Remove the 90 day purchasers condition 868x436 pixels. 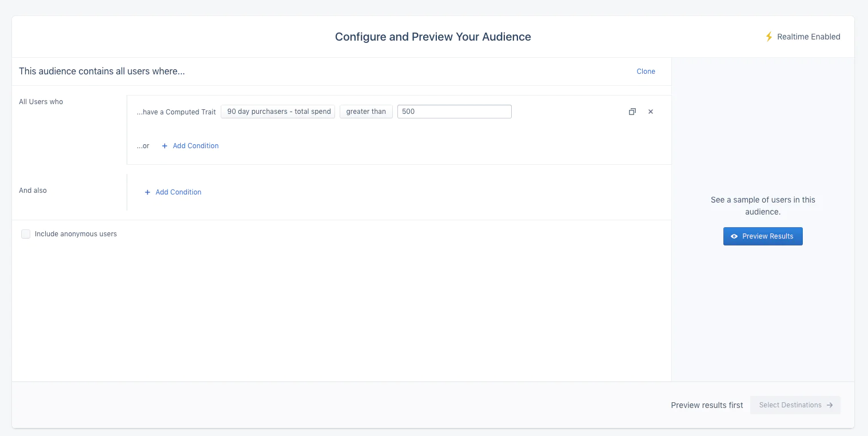coord(650,112)
